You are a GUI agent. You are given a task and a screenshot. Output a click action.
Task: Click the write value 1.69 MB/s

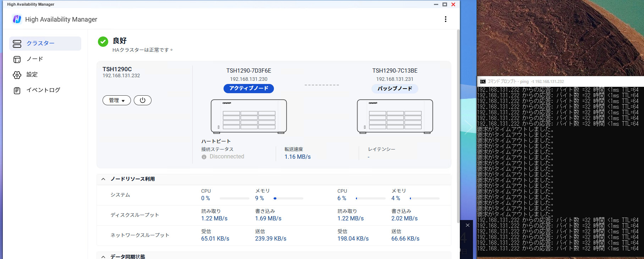coord(268,219)
